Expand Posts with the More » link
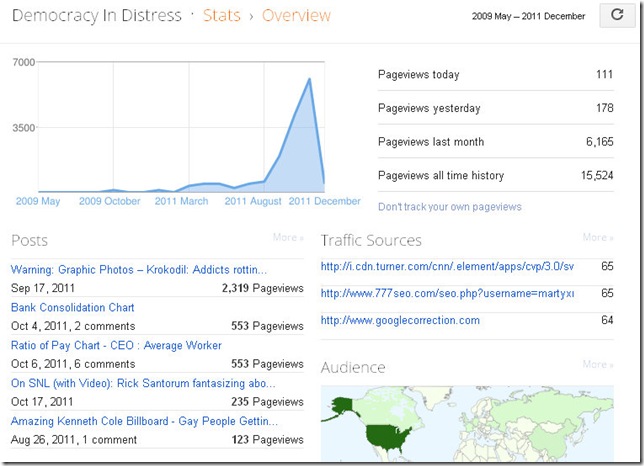 (x=288, y=238)
